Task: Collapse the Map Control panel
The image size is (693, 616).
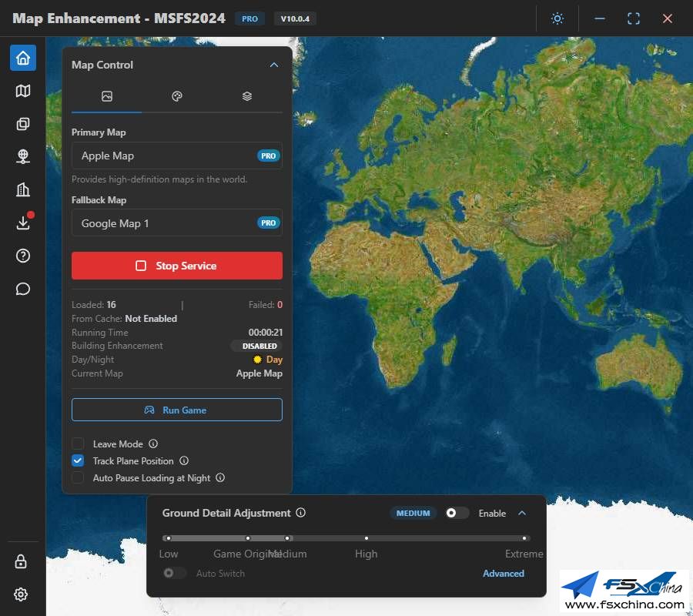Action: [x=274, y=65]
